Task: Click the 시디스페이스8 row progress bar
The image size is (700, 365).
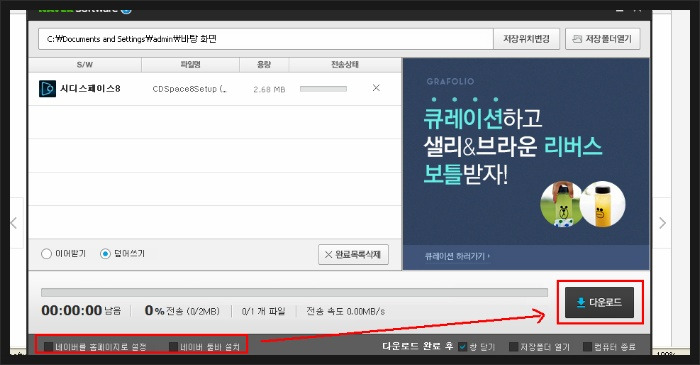Action: pyautogui.click(x=323, y=89)
